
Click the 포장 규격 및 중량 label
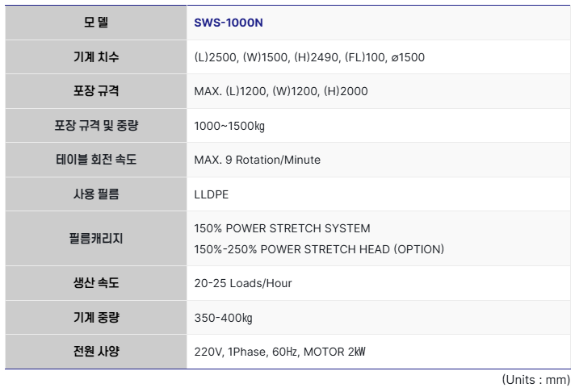[96, 126]
